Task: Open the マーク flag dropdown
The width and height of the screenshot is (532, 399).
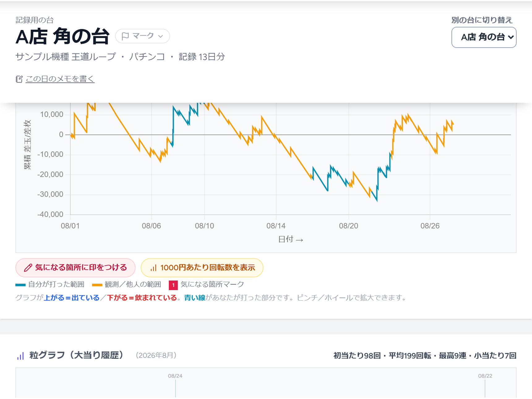Action: click(x=142, y=36)
